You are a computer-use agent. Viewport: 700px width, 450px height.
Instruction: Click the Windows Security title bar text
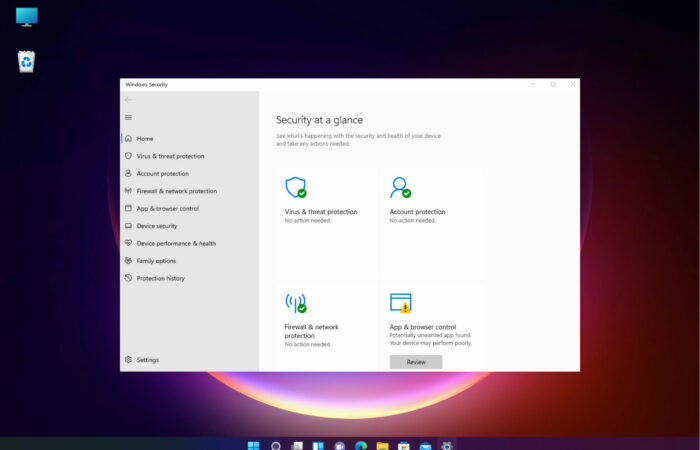click(146, 84)
